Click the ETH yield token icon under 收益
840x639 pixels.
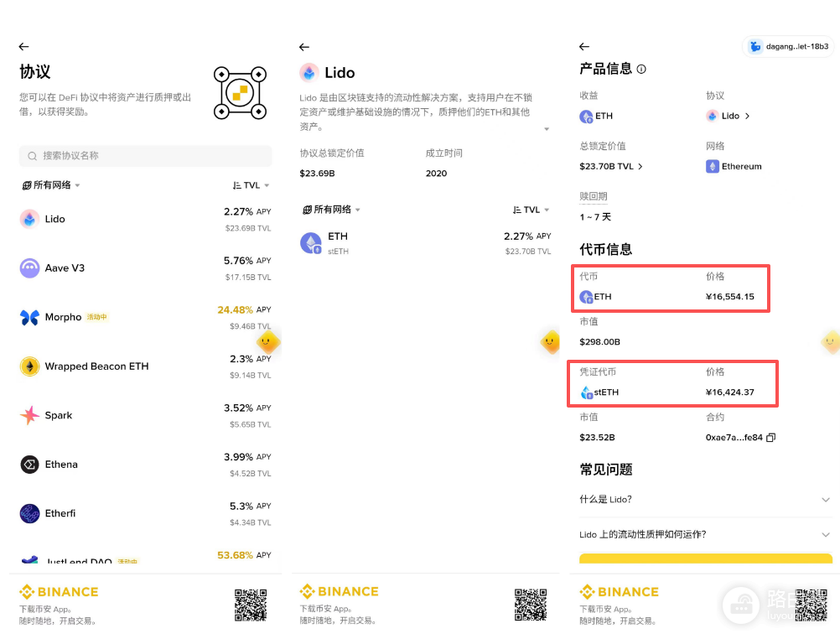[x=586, y=117]
